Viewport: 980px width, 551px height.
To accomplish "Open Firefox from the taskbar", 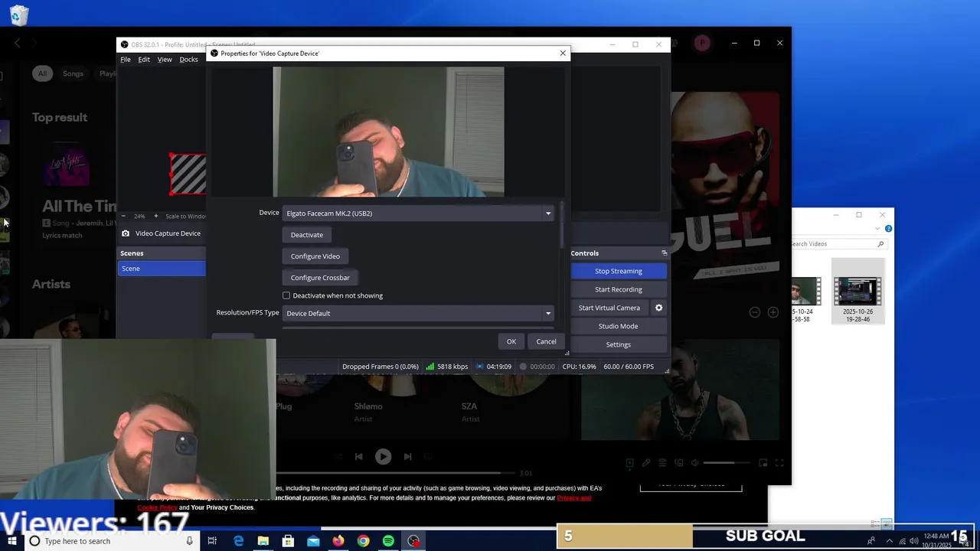I will click(x=338, y=541).
